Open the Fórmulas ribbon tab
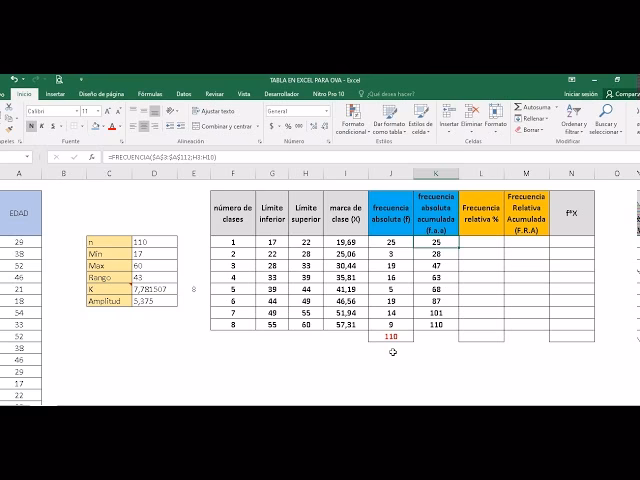The width and height of the screenshot is (640, 480). (x=150, y=94)
